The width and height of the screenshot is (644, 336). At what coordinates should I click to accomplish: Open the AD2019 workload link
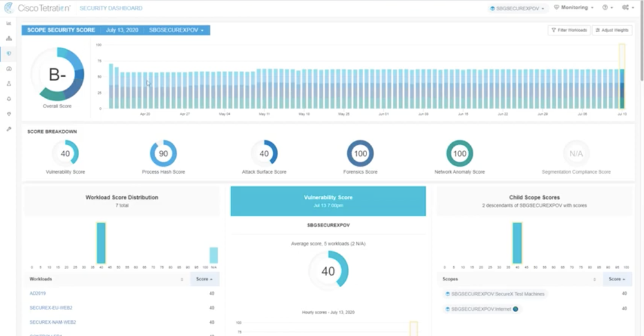point(38,294)
